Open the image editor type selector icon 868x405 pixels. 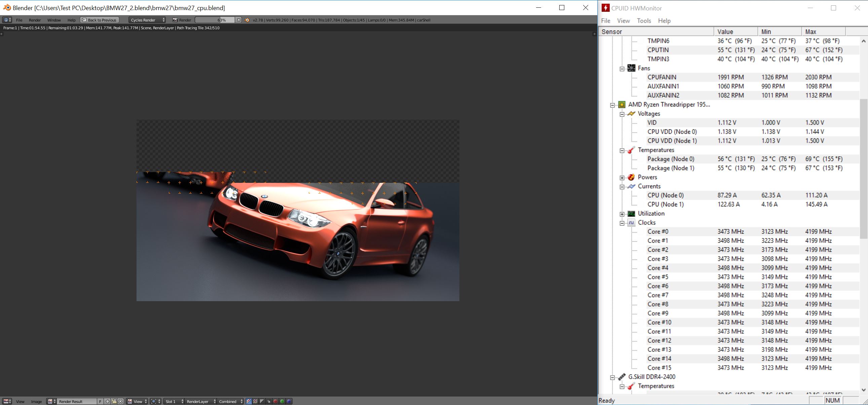[7, 401]
